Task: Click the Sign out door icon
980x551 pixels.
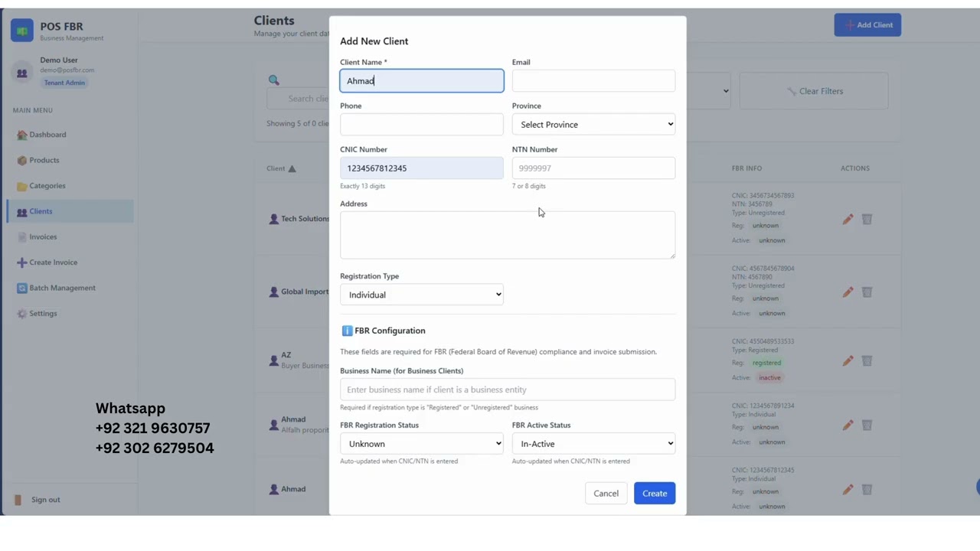Action: pos(18,500)
